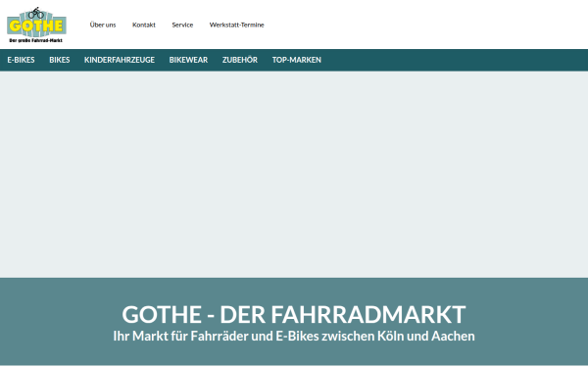The height and width of the screenshot is (368, 588).
Task: Click the subtitle about Köln und Aachen
Action: pyautogui.click(x=294, y=336)
